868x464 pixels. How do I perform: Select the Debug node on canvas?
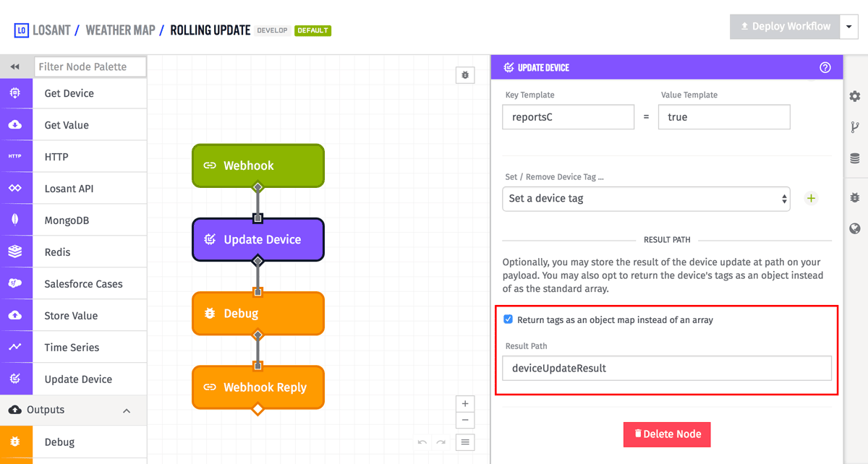click(258, 314)
